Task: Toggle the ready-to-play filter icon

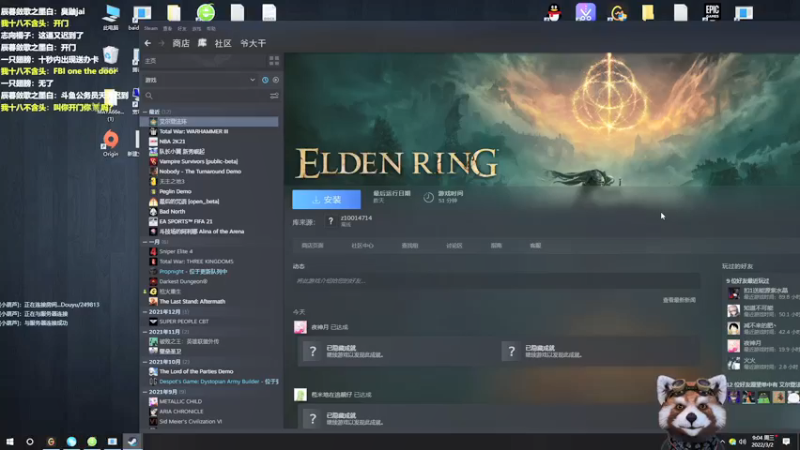Action: (x=276, y=80)
